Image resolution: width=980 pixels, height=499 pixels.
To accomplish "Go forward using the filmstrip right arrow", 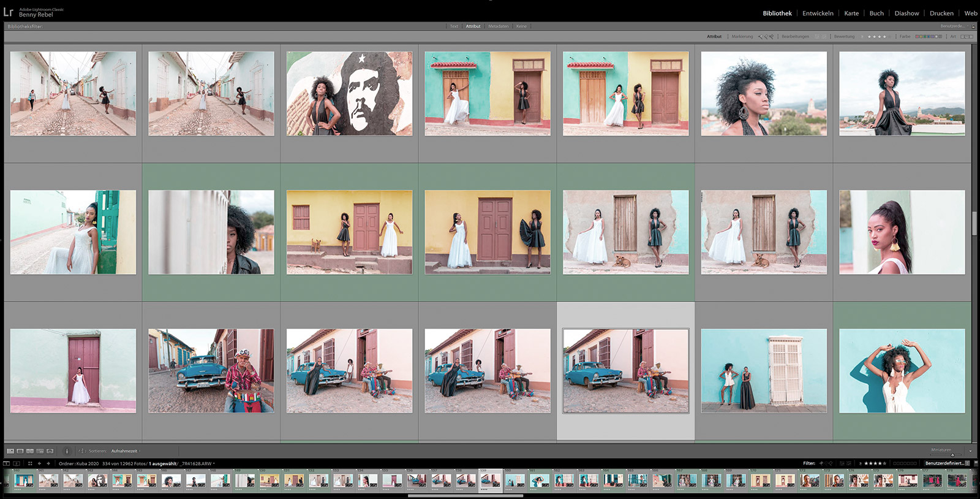I will [x=48, y=463].
